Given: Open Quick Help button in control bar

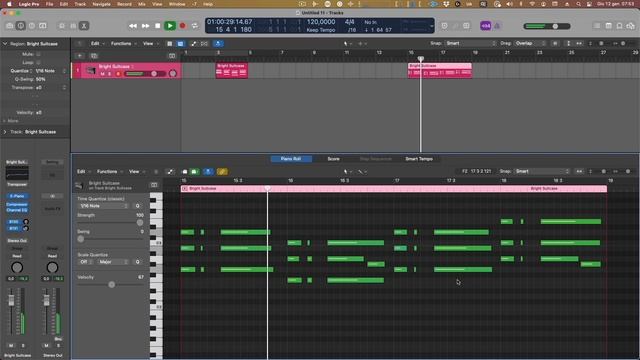Looking at the screenshot, I should click(x=32, y=26).
